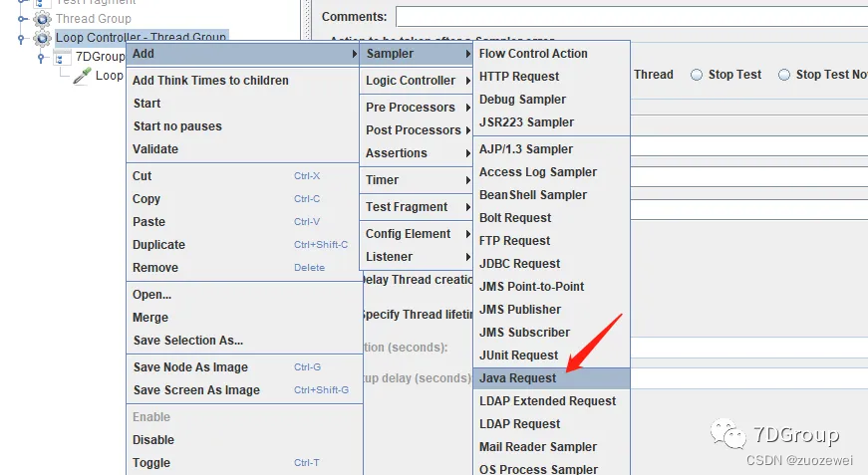The image size is (868, 475).
Task: Select the Loop sampler tree label
Action: (109, 76)
